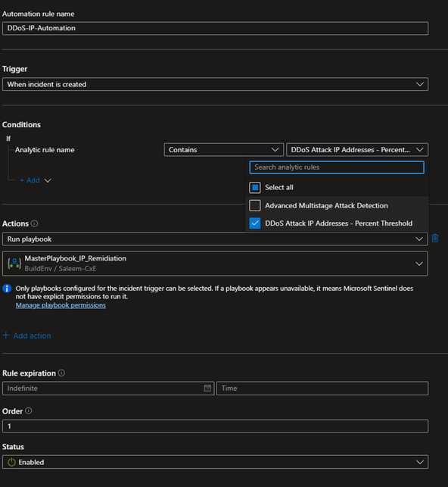
Task: Open calendar picker in Rule expiration field
Action: tap(207, 389)
